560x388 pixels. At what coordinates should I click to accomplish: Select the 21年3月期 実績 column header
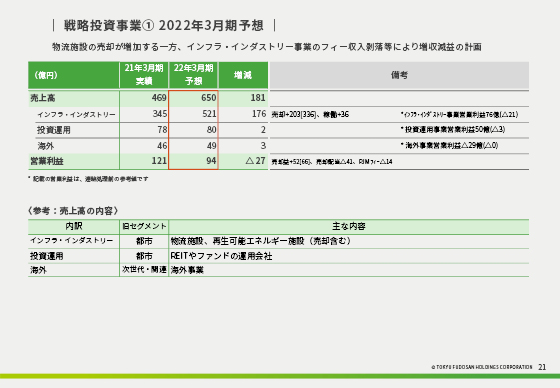coord(144,75)
